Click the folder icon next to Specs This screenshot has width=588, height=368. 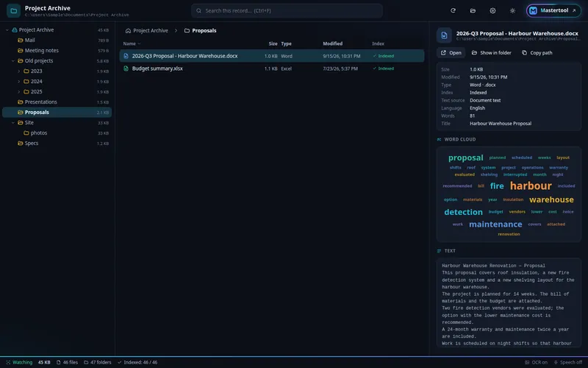[21, 144]
